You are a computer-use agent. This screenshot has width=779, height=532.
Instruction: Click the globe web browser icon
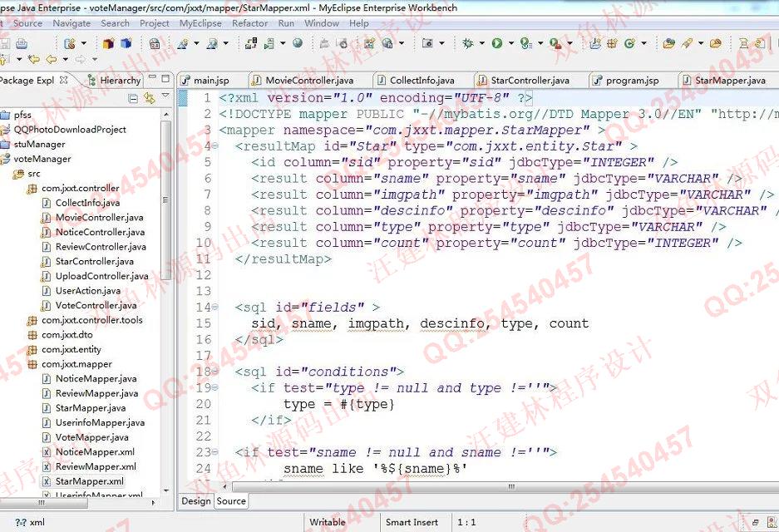[298, 43]
